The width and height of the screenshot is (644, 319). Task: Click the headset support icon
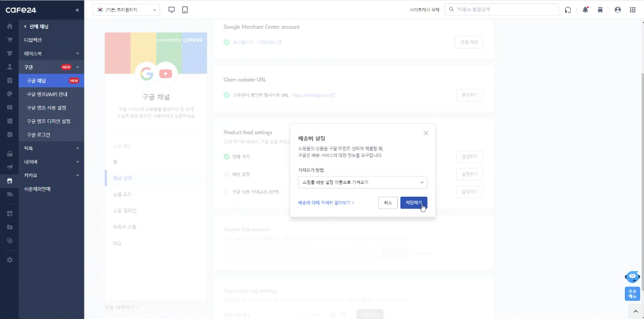click(x=568, y=10)
